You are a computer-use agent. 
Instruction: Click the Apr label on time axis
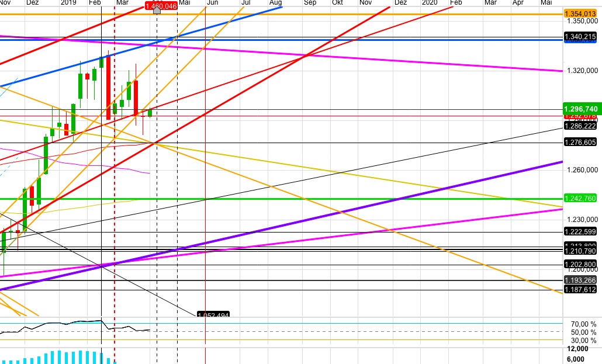click(518, 3)
